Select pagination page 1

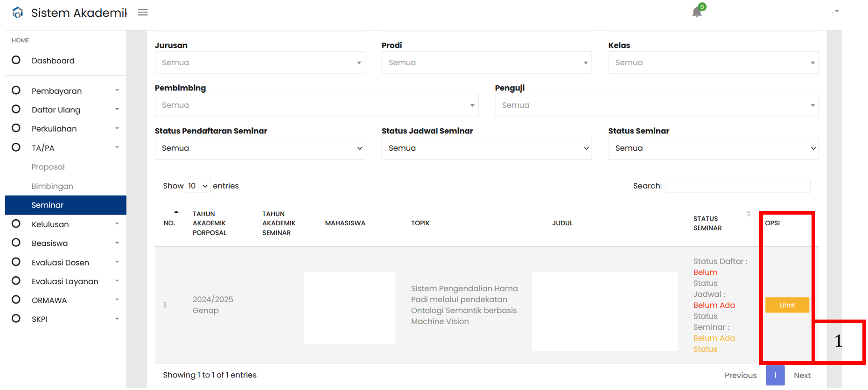[775, 376]
